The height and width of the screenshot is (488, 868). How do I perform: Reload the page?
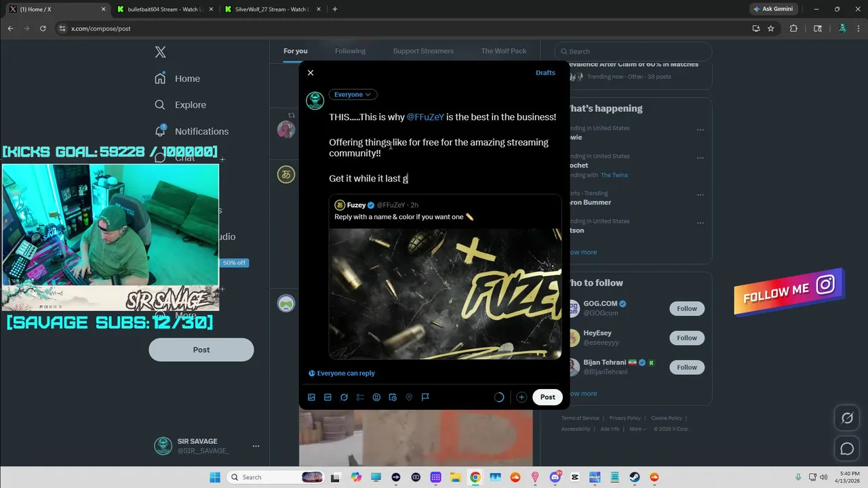[x=43, y=28]
